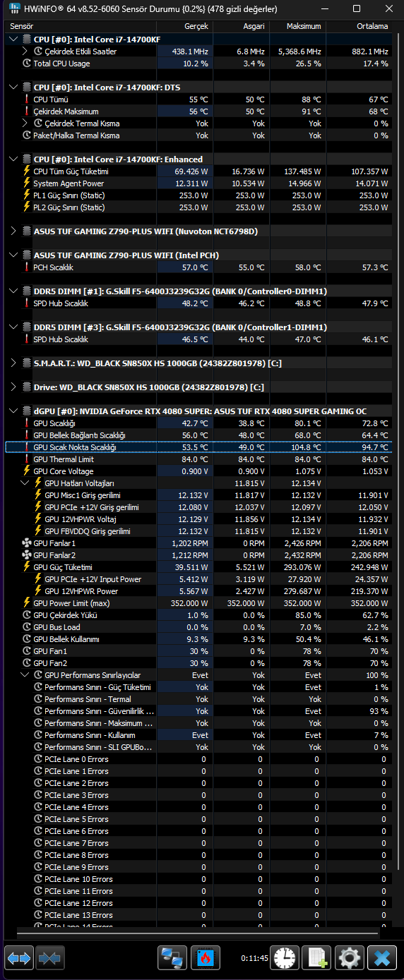Click the expand columns double-arrow icon
Image resolution: width=404 pixels, height=980 pixels.
[x=19, y=957]
